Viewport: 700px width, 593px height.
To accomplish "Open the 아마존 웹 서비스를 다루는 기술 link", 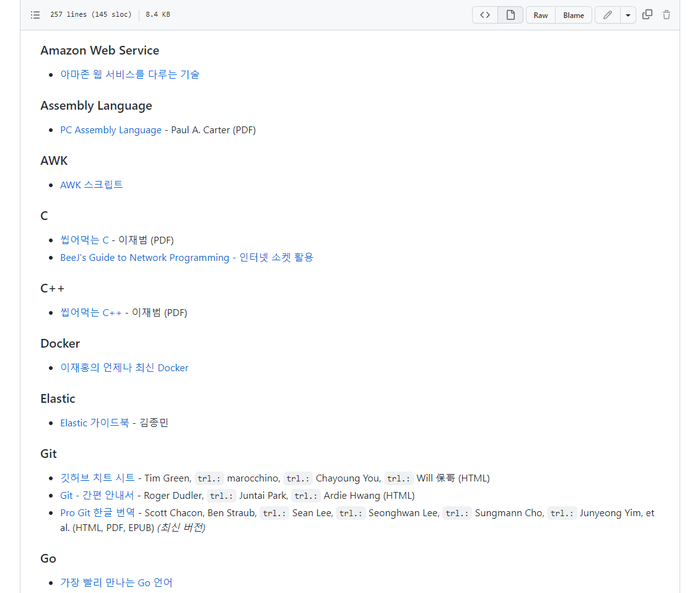I will (129, 74).
